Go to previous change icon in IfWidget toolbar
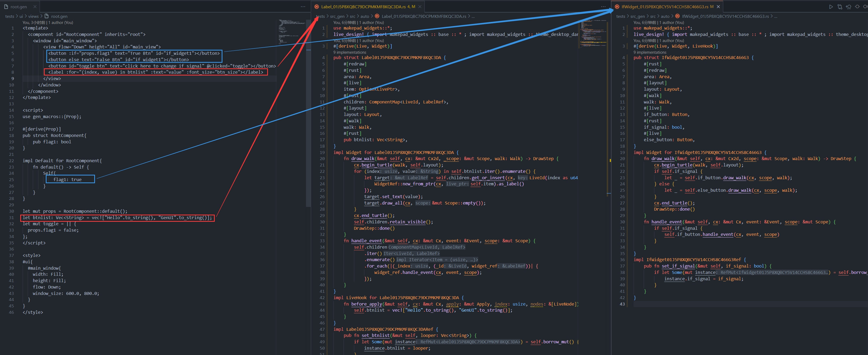This screenshot has height=355, width=868. pos(849,7)
